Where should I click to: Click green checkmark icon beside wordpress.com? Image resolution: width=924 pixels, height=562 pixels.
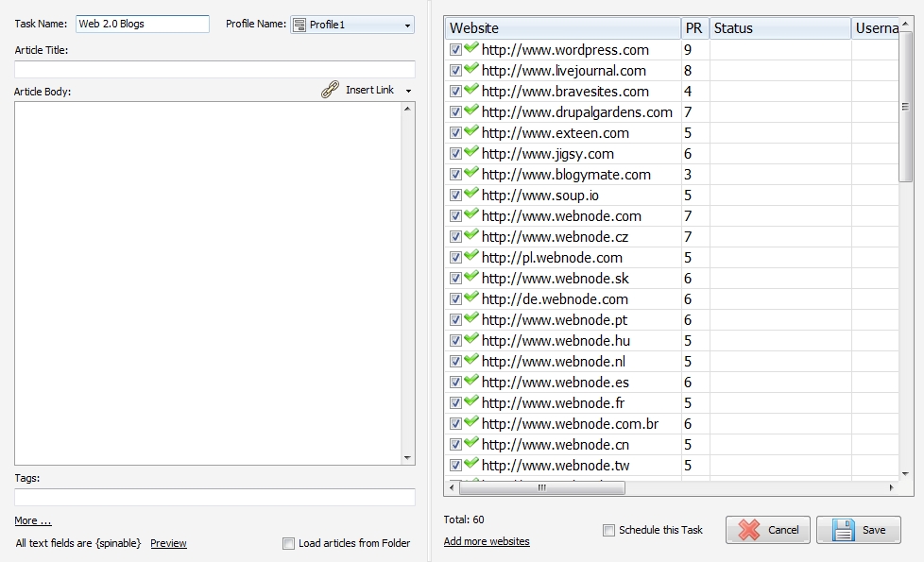[471, 48]
